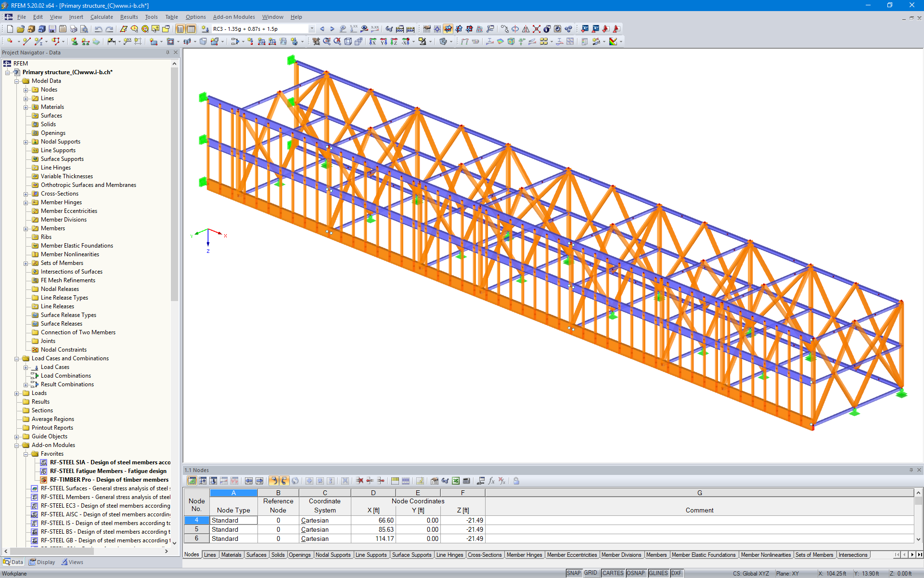Expand the Cross-Sections tree item
Image resolution: width=924 pixels, height=578 pixels.
pyautogui.click(x=26, y=194)
